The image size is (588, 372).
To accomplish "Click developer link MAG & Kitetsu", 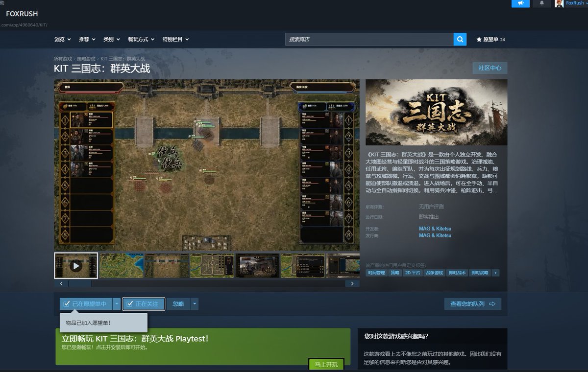I will click(x=435, y=229).
